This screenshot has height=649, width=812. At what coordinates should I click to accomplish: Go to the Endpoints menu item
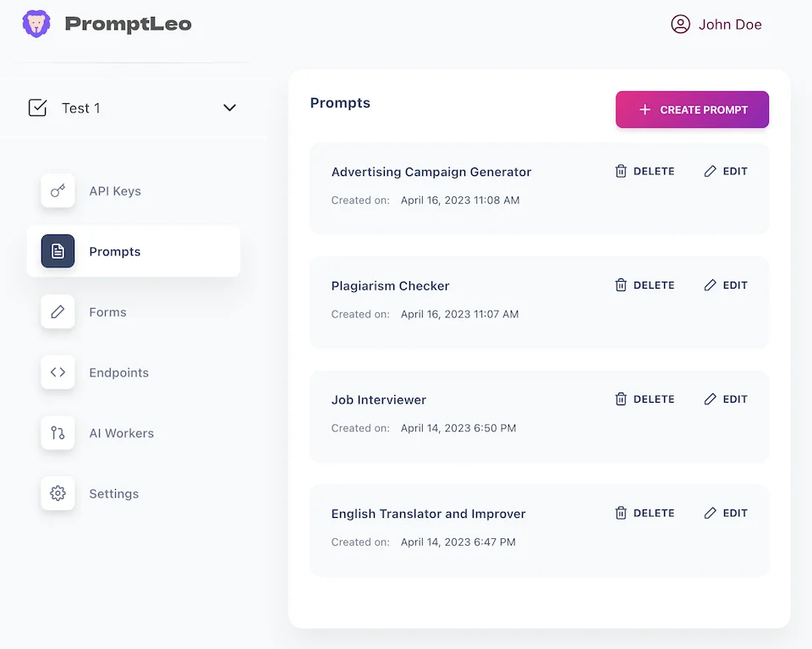(118, 372)
